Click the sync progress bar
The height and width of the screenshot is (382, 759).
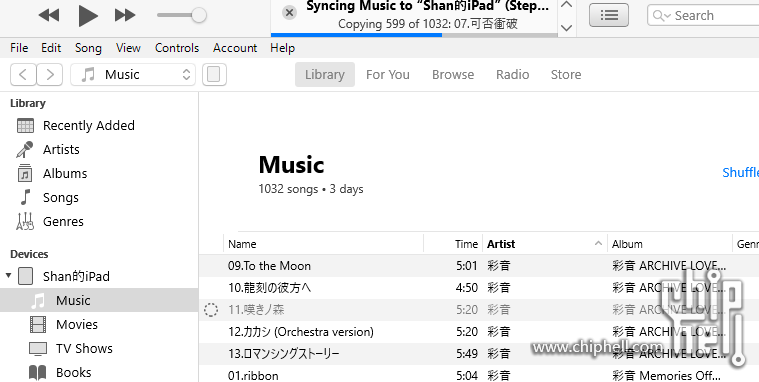pos(414,35)
